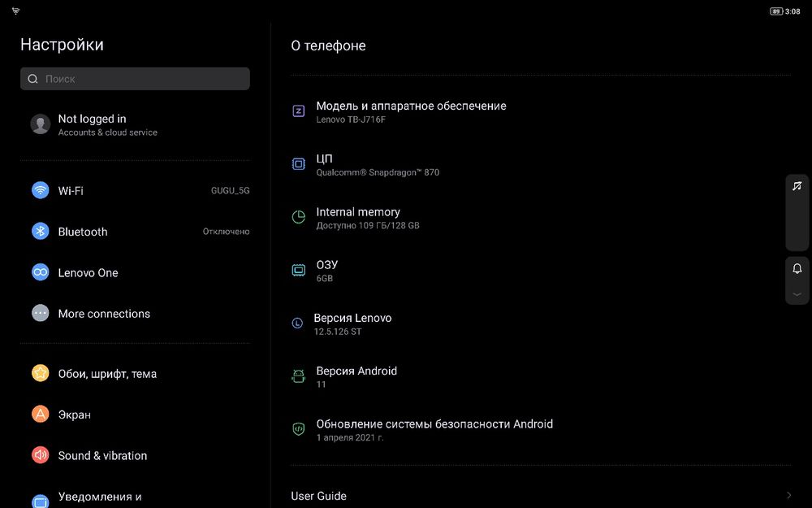Open User Guide via its arrow chevron

[x=788, y=496]
